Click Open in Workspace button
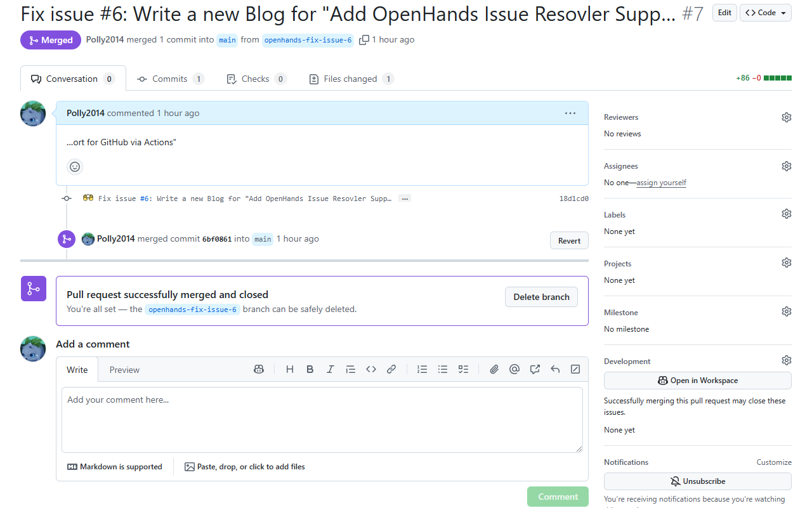 coord(698,381)
